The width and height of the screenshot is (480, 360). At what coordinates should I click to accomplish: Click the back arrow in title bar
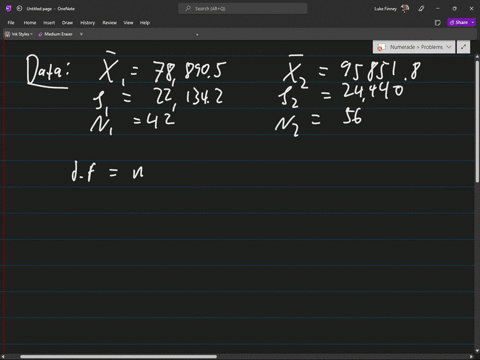point(19,9)
